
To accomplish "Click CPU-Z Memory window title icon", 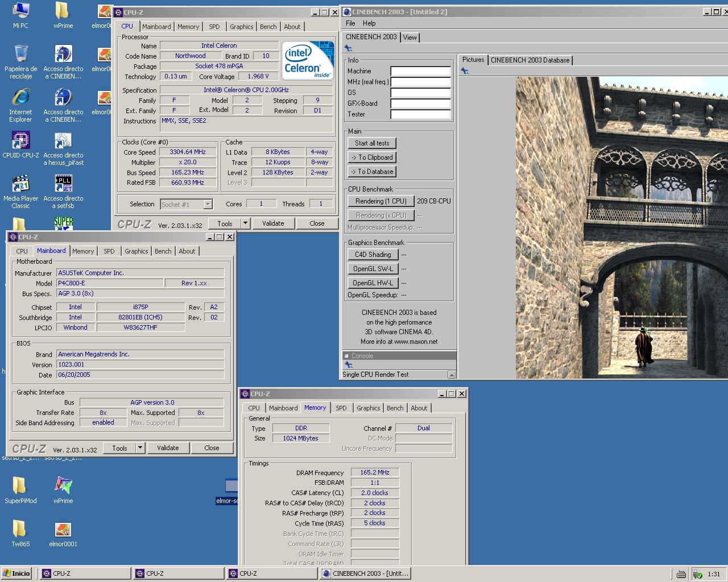I will [x=245, y=394].
